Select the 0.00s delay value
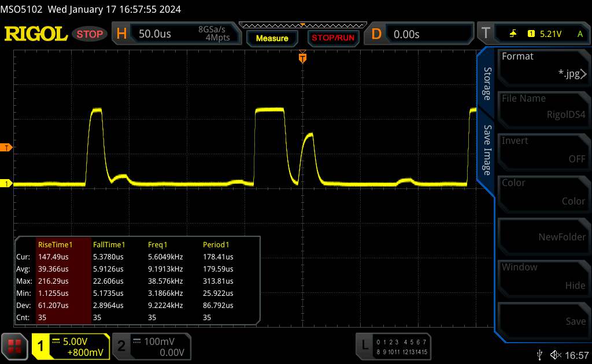592x364 pixels. [406, 34]
